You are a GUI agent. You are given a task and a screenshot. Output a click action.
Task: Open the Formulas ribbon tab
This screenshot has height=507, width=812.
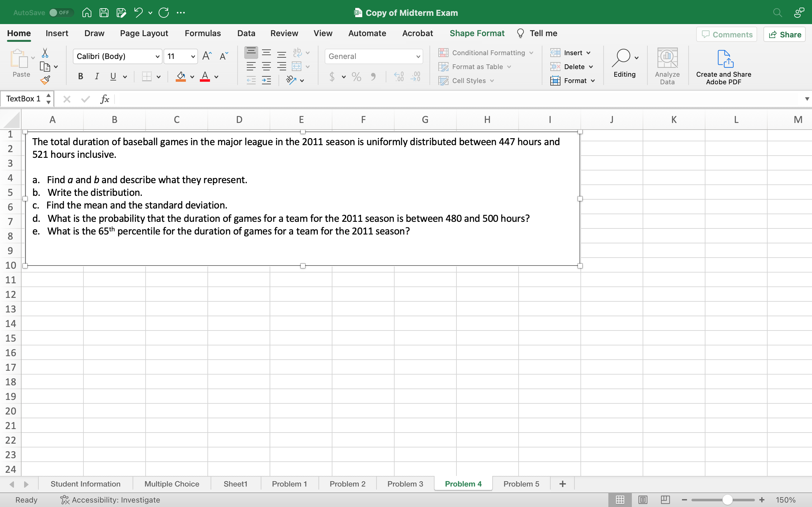tap(203, 33)
